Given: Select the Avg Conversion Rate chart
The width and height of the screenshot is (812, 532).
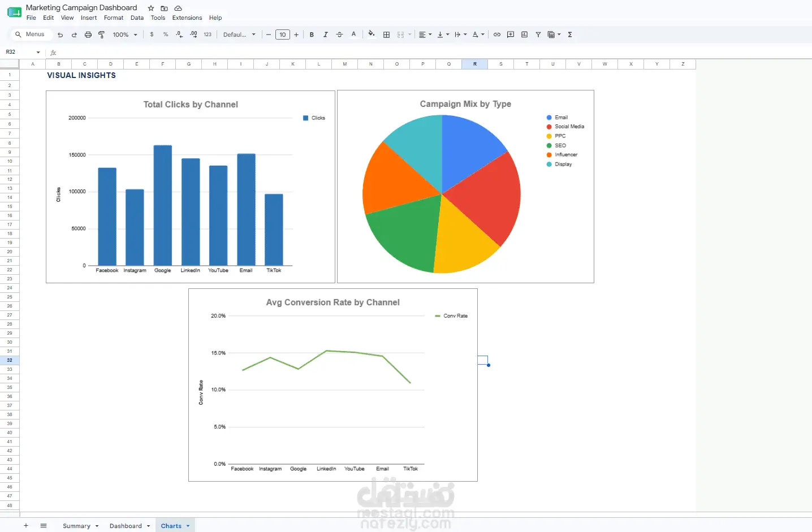Looking at the screenshot, I should [333, 385].
